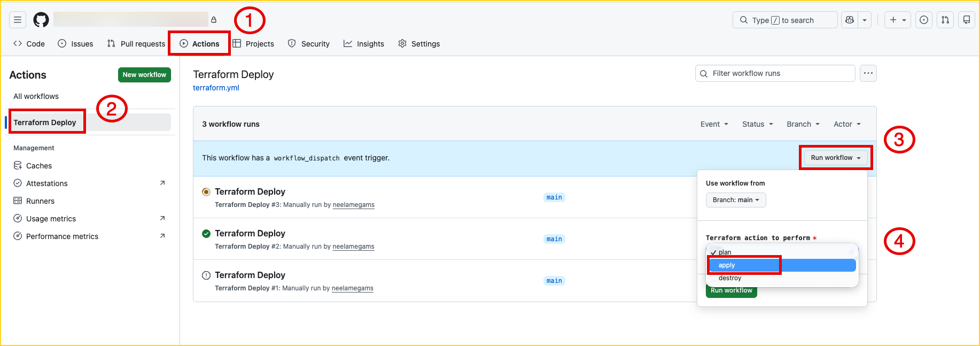Click external arrow next to Performance metrics

162,236
